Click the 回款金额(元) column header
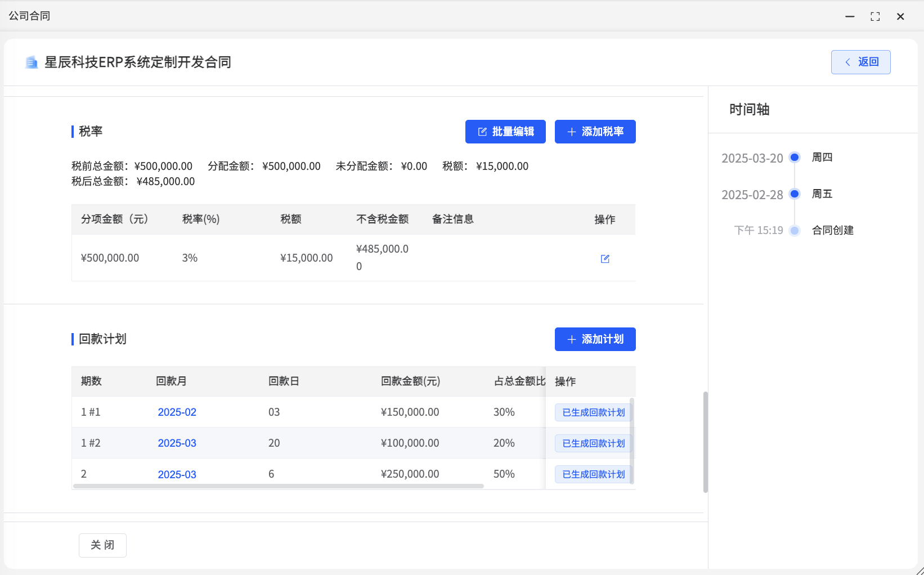Viewport: 924px width, 575px height. point(411,381)
